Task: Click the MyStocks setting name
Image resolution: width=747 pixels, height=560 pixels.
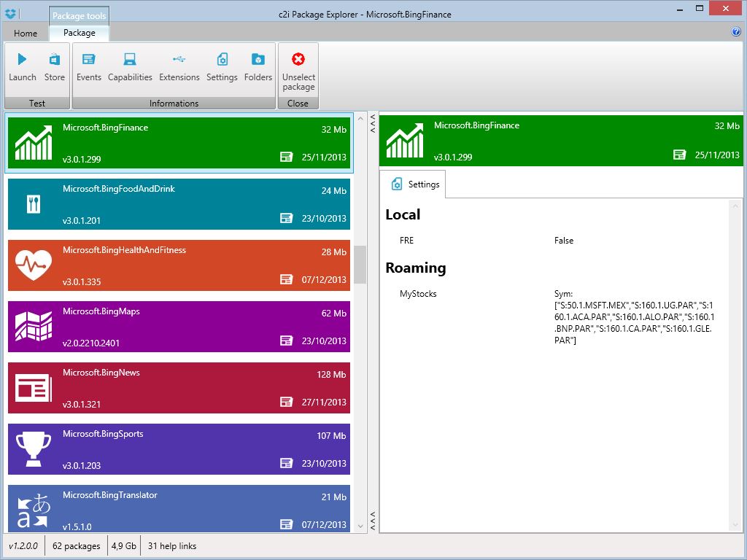Action: pos(418,294)
